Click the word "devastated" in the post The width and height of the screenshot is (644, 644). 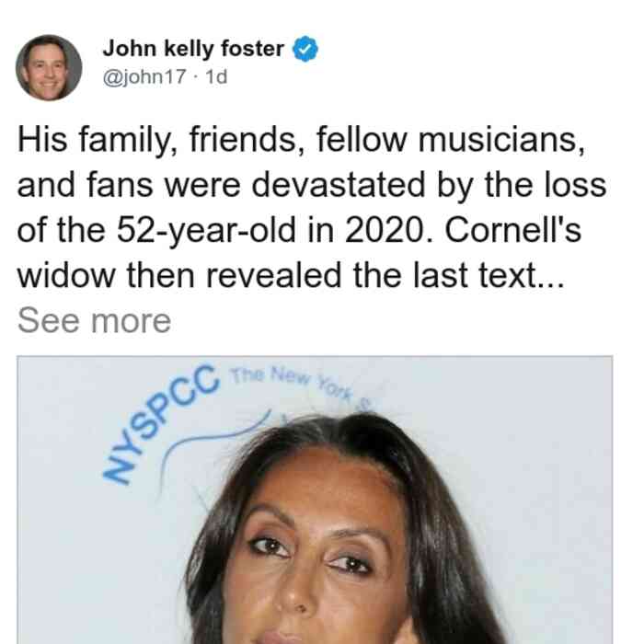click(x=339, y=185)
